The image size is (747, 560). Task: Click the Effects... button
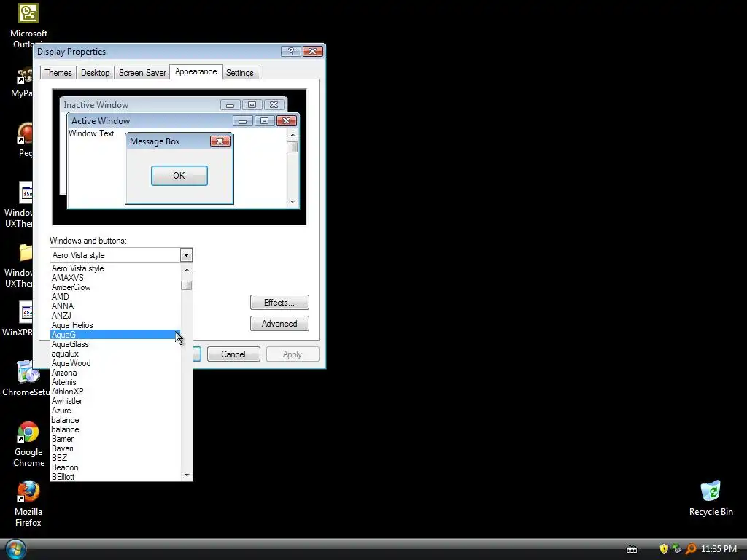[x=279, y=303]
